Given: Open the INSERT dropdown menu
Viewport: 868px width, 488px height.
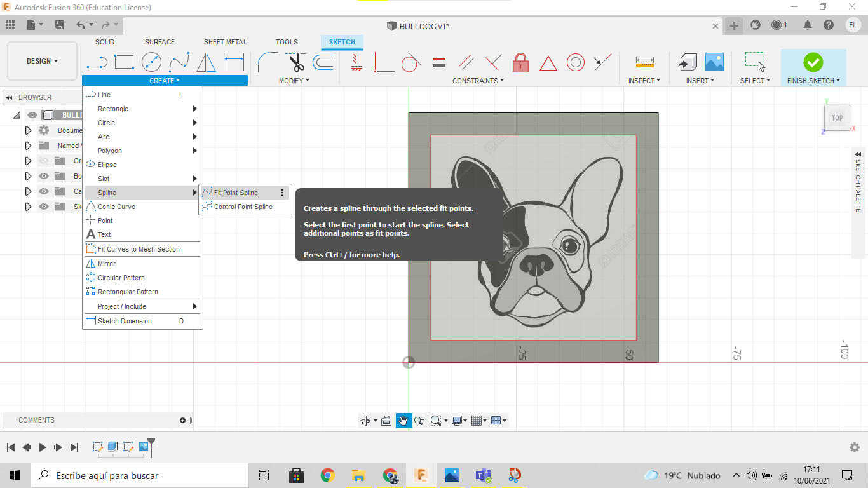Looking at the screenshot, I should (x=700, y=81).
